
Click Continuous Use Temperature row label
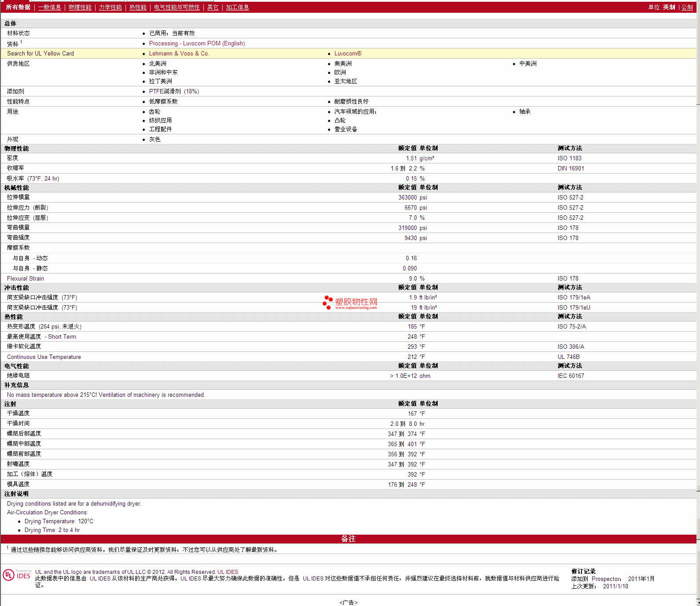pos(44,357)
